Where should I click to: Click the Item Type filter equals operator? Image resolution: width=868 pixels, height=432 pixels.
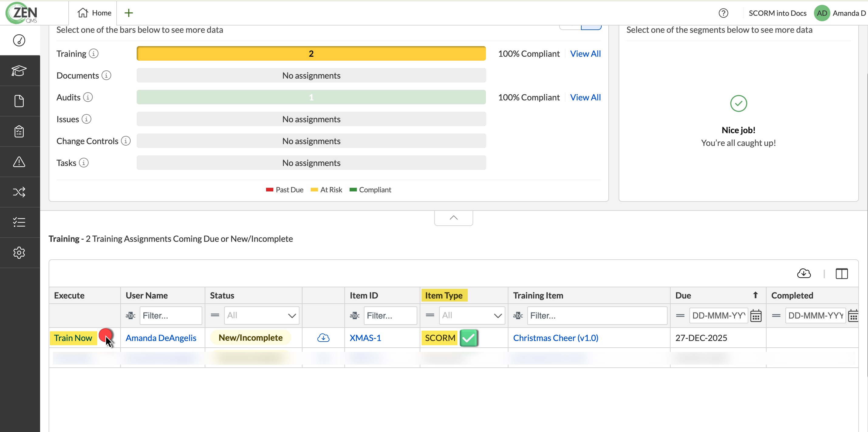click(430, 316)
